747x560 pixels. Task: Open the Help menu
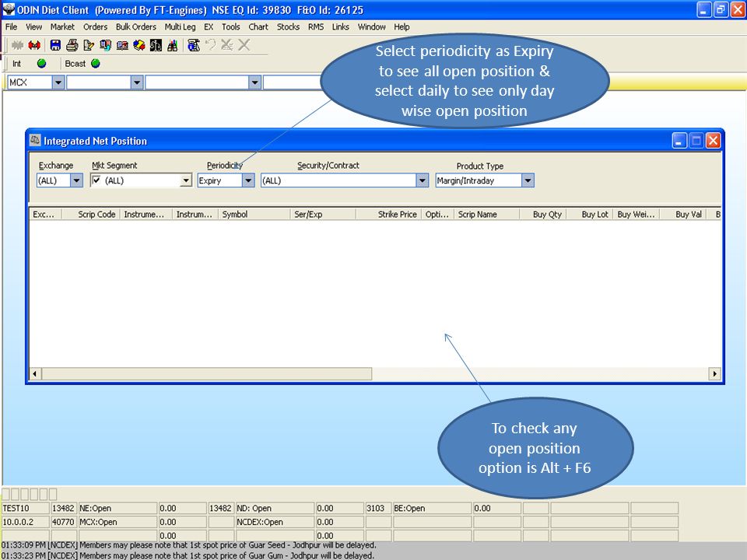click(x=402, y=26)
